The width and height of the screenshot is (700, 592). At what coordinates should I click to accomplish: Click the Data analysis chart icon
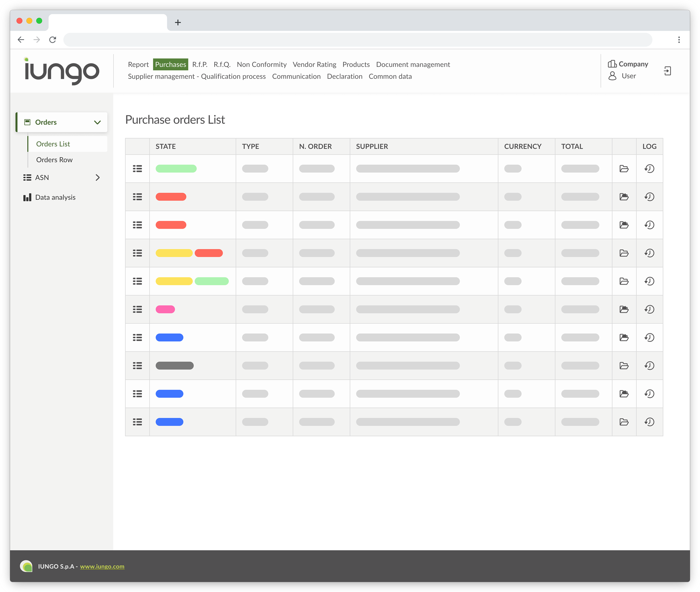coord(27,197)
